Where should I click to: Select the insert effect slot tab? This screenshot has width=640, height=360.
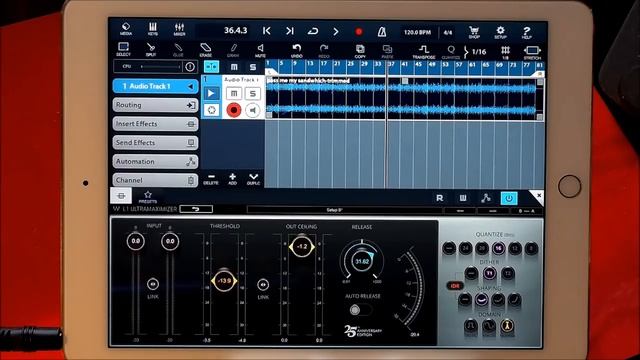pyautogui.click(x=121, y=196)
